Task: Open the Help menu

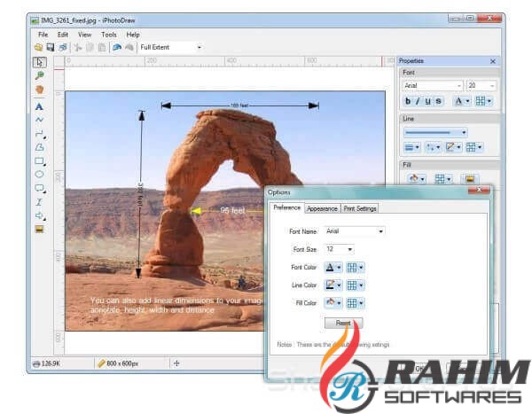Action: pyautogui.click(x=133, y=35)
